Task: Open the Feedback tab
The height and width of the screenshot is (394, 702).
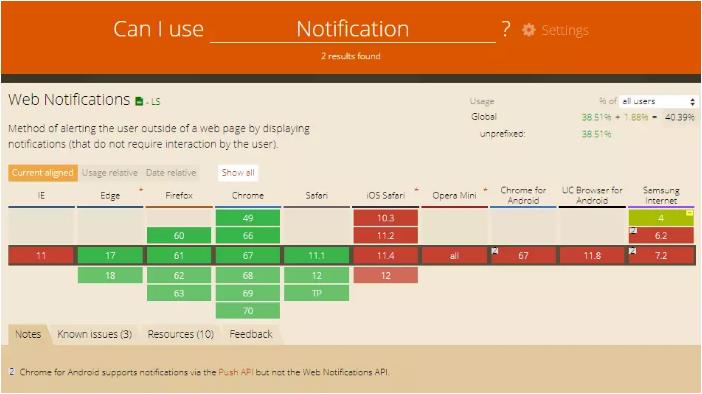Action: [x=251, y=334]
